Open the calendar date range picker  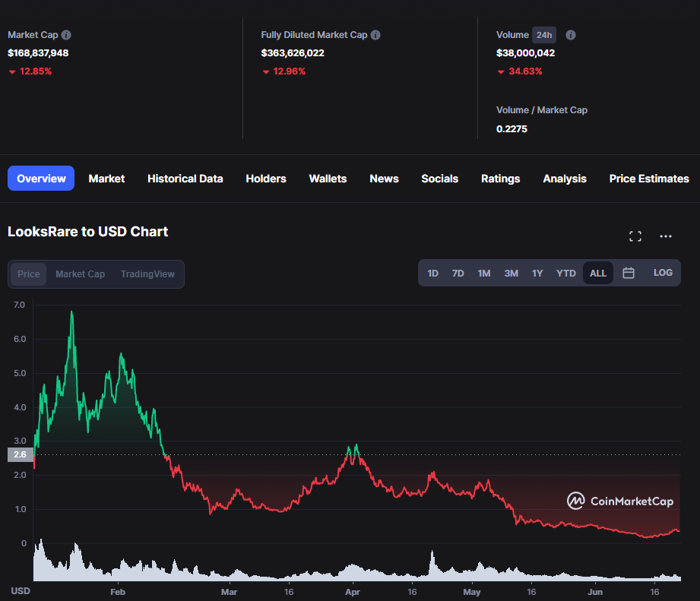coord(628,273)
